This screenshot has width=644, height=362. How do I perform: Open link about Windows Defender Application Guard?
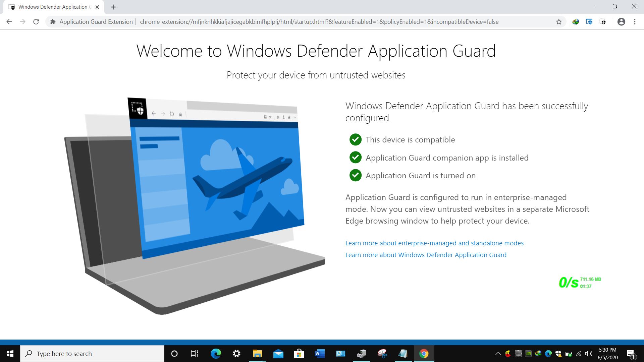[426, 255]
